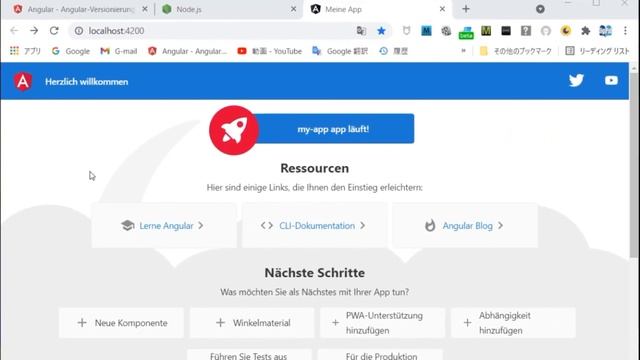Close the Node.js tab

293,9
